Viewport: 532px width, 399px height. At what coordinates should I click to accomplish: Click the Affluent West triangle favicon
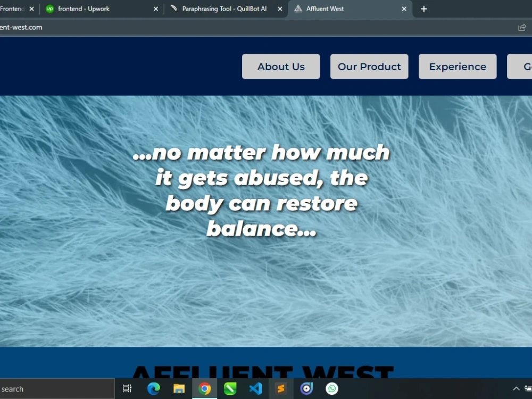[298, 9]
